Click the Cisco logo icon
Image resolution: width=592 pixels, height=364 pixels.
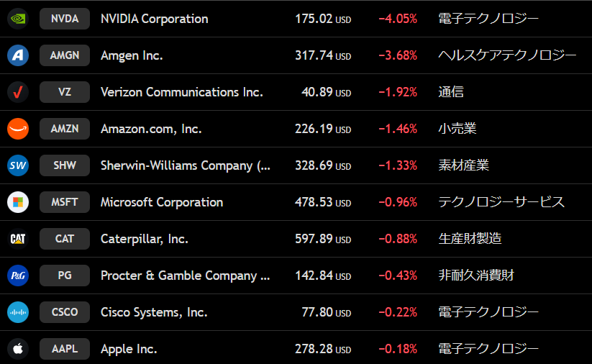click(17, 312)
